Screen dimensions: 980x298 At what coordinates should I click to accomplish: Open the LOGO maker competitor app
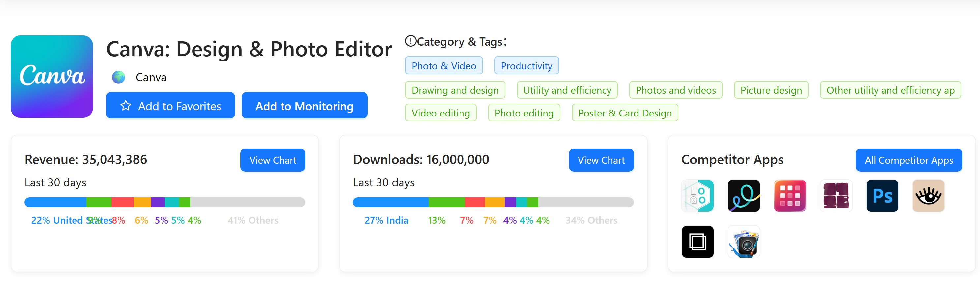point(697,196)
